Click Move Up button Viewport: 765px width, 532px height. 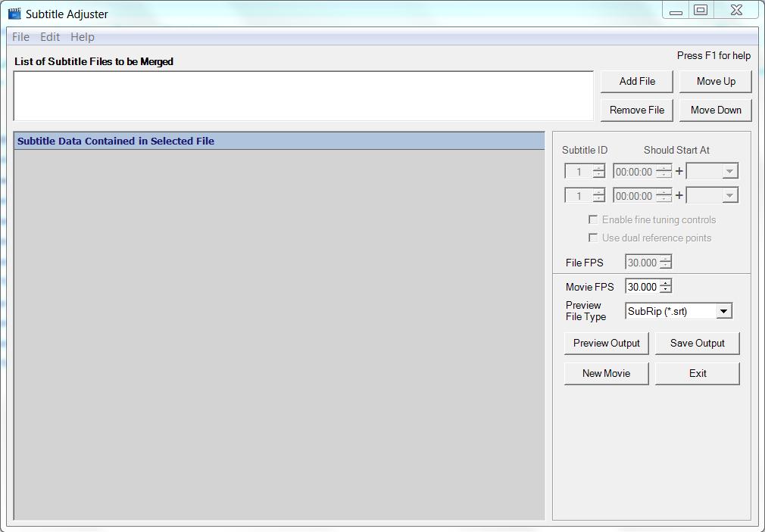pyautogui.click(x=716, y=82)
